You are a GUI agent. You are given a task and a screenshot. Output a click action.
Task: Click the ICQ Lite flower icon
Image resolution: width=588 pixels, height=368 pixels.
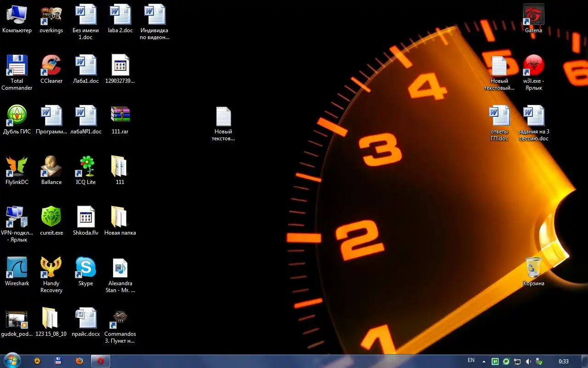86,167
